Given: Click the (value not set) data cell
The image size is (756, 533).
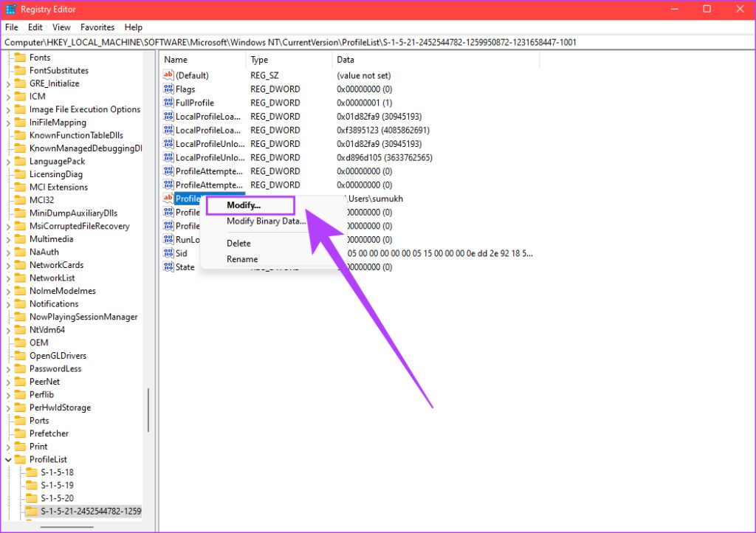Looking at the screenshot, I should pos(364,75).
